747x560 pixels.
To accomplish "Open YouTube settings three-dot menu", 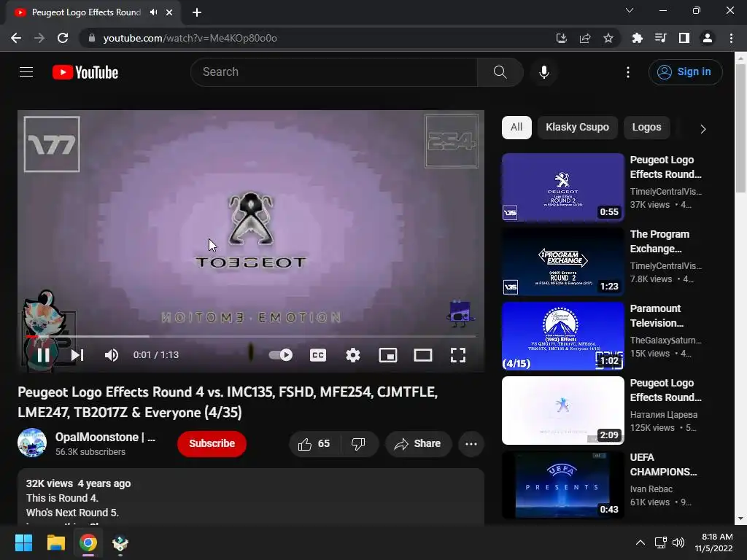I will tap(628, 72).
